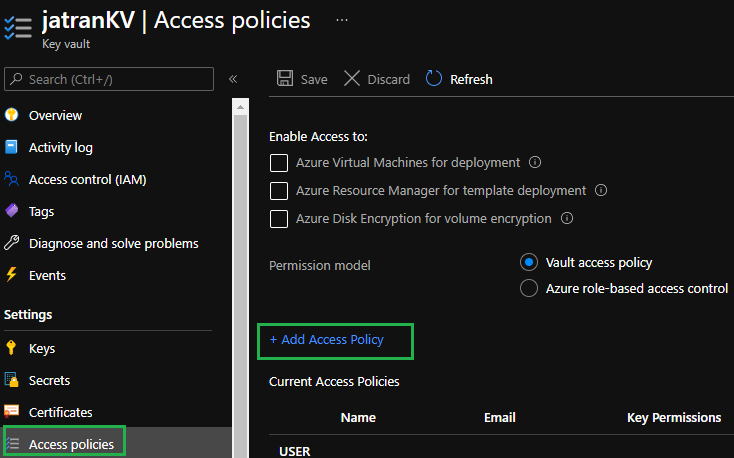This screenshot has height=458, width=734.
Task: Click the sidebar scrollbar up arrow
Action: [240, 107]
